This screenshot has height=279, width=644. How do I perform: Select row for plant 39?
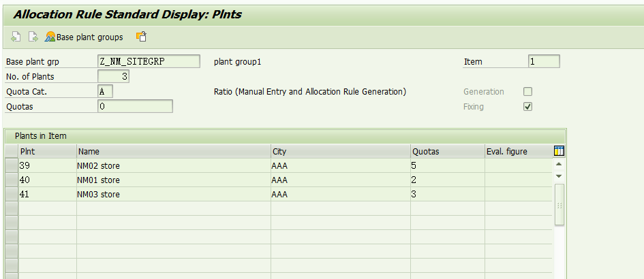pos(12,166)
